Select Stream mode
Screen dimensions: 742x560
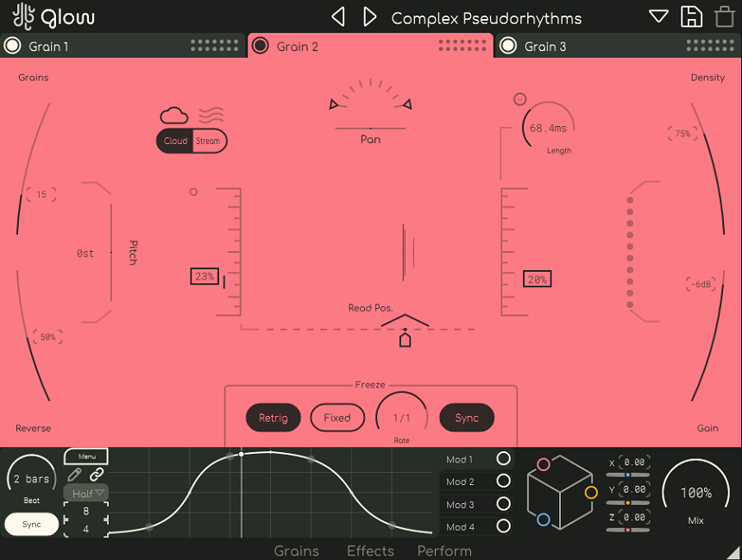pyautogui.click(x=209, y=141)
